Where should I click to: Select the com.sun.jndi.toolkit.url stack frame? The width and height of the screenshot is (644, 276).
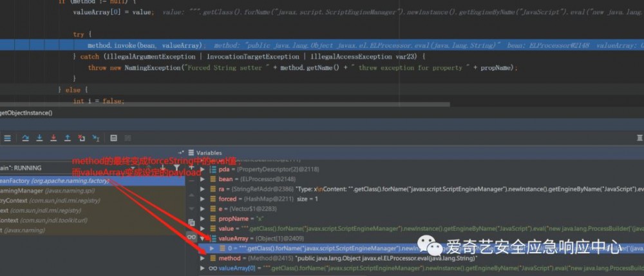tap(92, 221)
